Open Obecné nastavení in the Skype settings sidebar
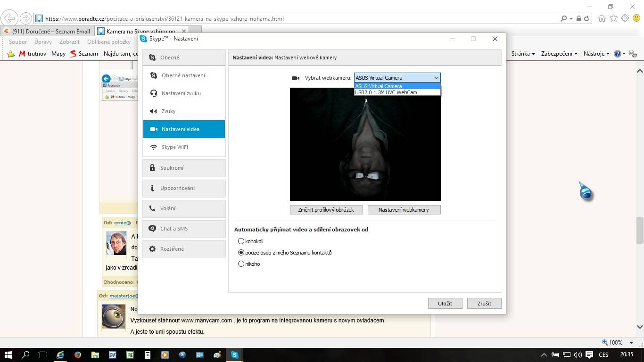 coord(184,75)
